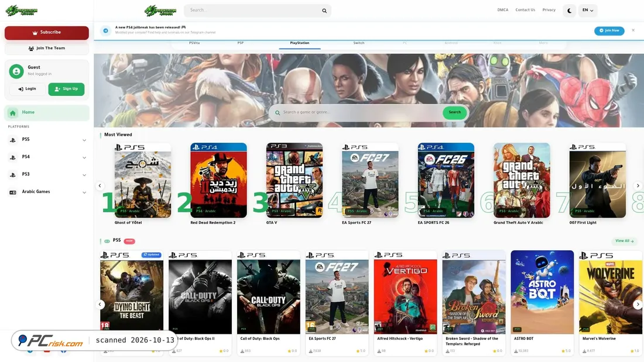
Task: Click the Guest avatar icon
Action: coord(16,71)
